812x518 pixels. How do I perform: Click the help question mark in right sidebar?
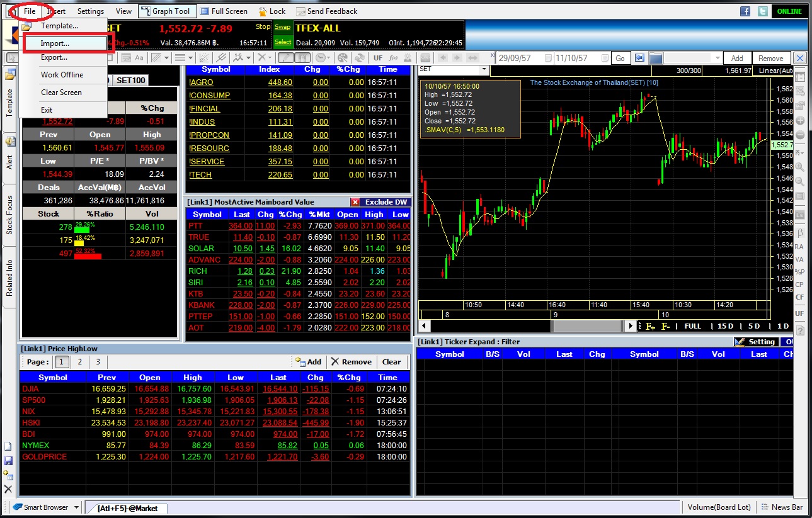800,330
